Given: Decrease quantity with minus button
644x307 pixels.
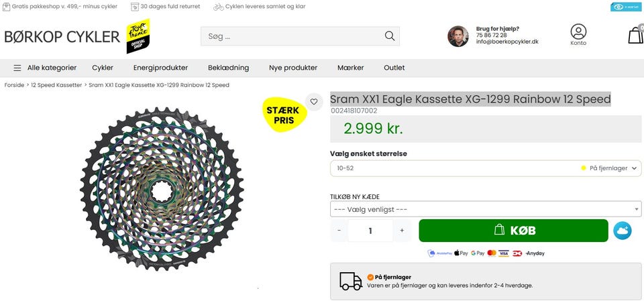Looking at the screenshot, I should pyautogui.click(x=339, y=231).
